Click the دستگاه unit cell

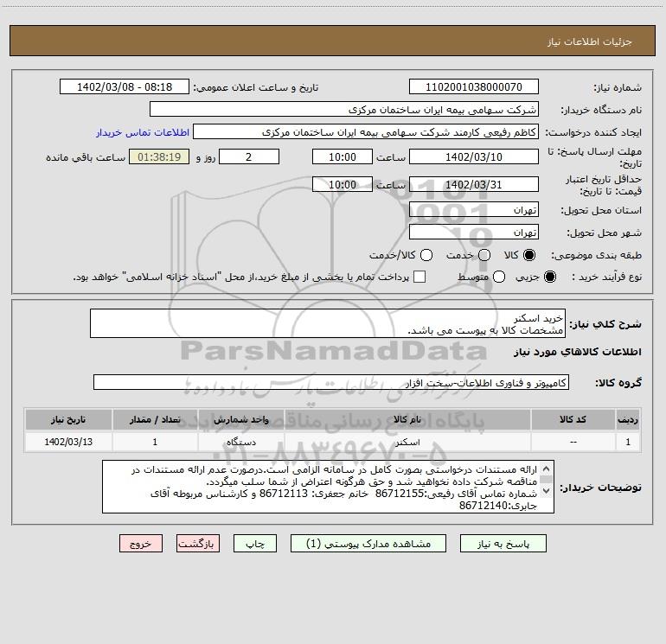pyautogui.click(x=241, y=443)
